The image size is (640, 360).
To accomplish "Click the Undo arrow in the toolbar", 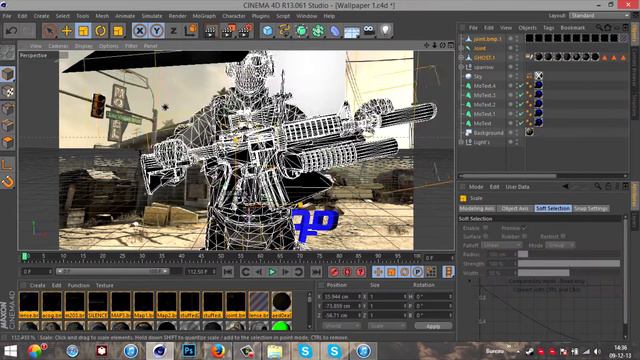I will pos(12,31).
